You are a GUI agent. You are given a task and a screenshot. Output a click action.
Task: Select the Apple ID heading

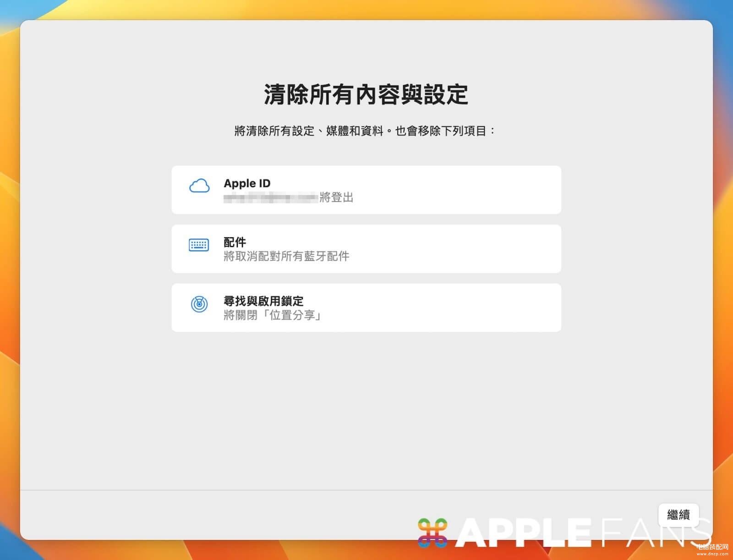247,183
